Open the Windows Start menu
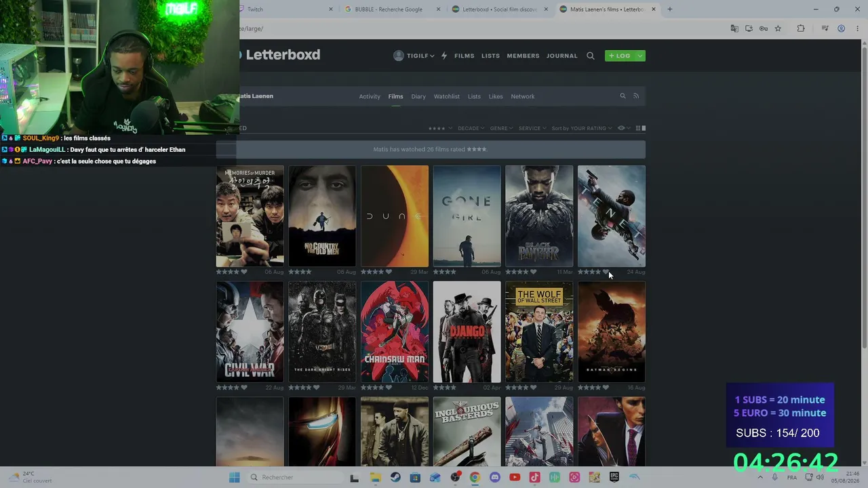 (235, 477)
